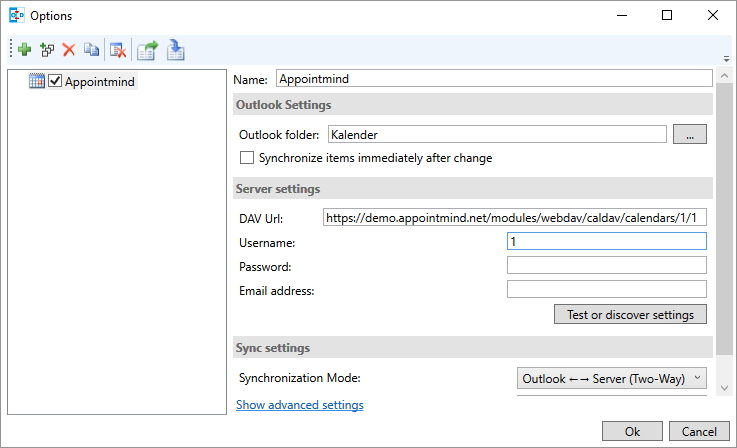Add a new profile with green plus icon

(x=24, y=49)
